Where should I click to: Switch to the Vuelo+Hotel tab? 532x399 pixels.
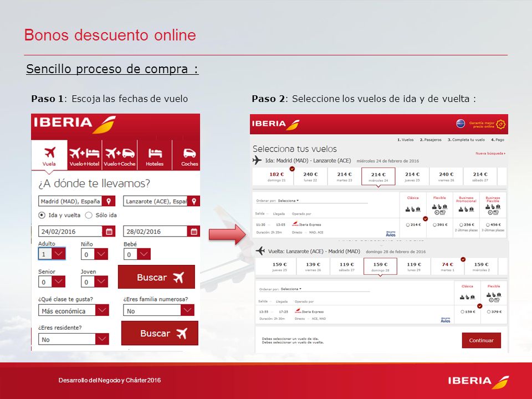tap(84, 155)
